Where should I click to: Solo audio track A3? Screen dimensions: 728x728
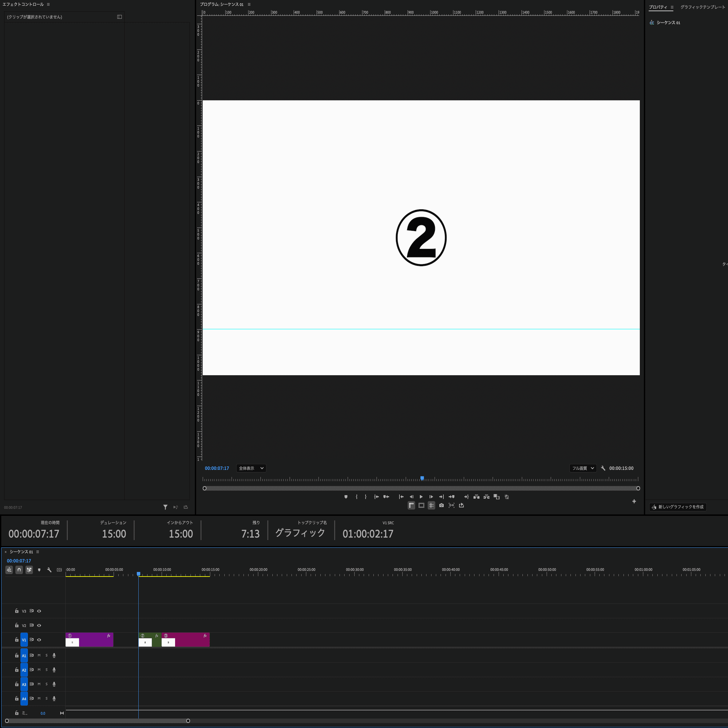47,684
